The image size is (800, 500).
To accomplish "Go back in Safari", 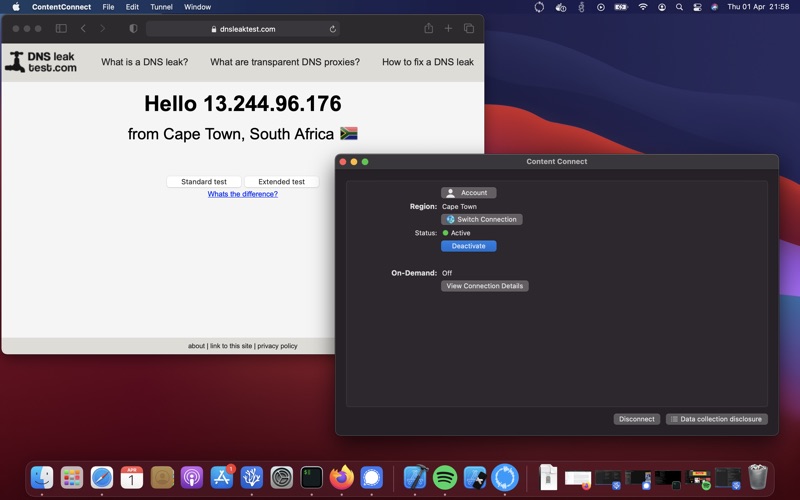I will [x=83, y=29].
